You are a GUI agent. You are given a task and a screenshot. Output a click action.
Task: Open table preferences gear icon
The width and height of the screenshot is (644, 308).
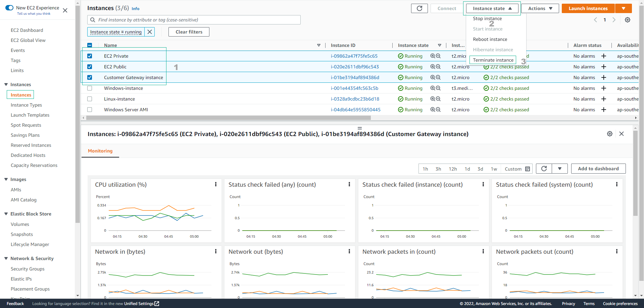coord(627,20)
